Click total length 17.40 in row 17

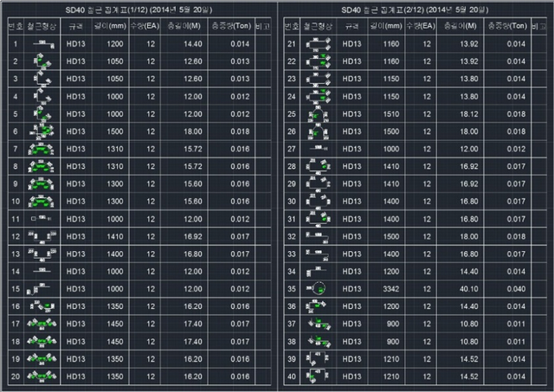pyautogui.click(x=193, y=324)
